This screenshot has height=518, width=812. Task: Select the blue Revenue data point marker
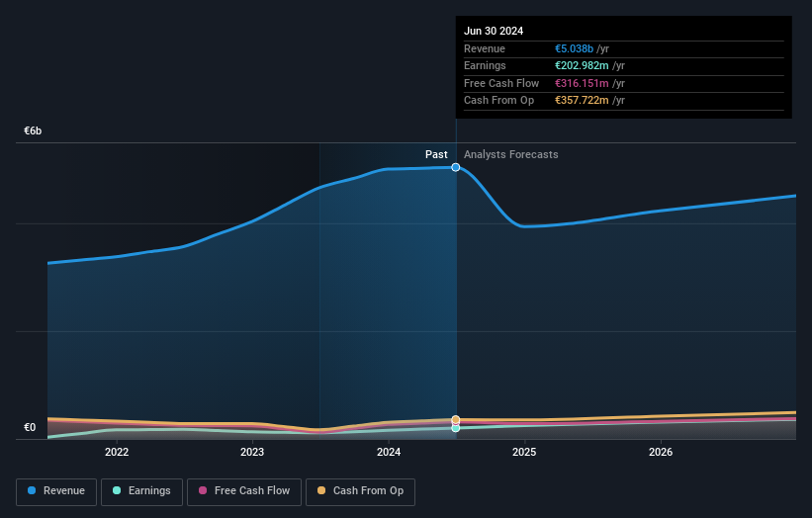tap(456, 167)
